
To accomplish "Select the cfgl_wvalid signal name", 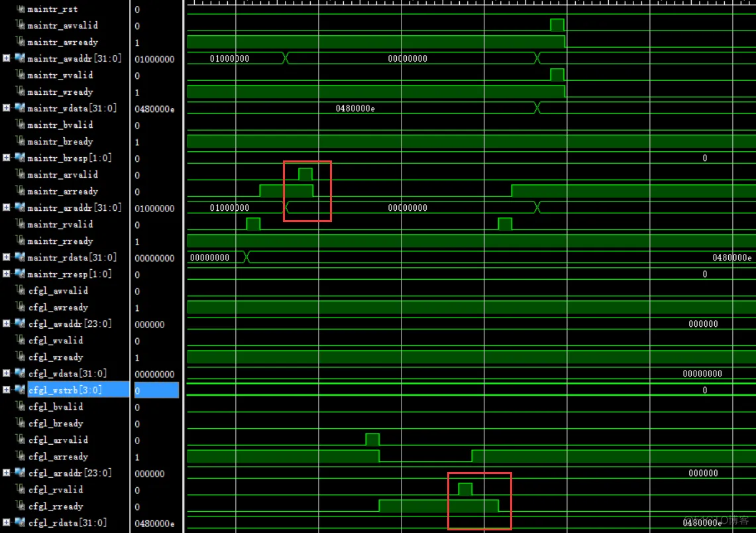I will click(56, 341).
